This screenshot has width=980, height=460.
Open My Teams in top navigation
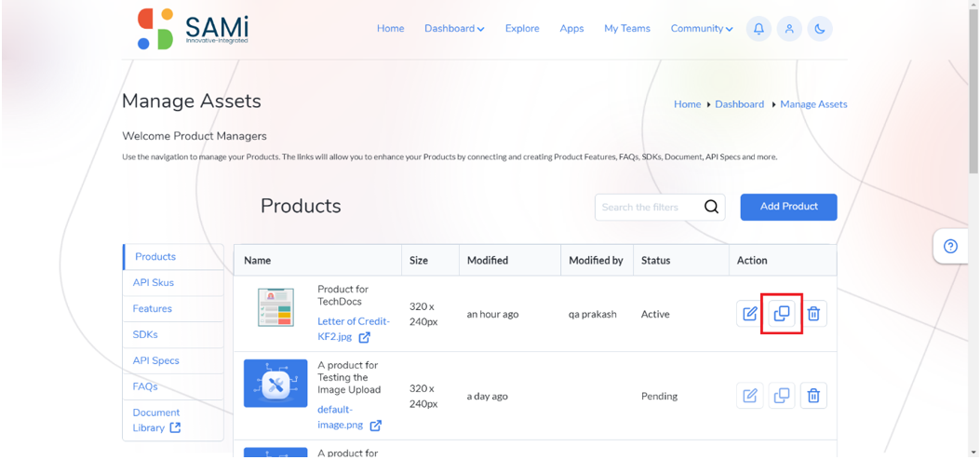(x=627, y=29)
